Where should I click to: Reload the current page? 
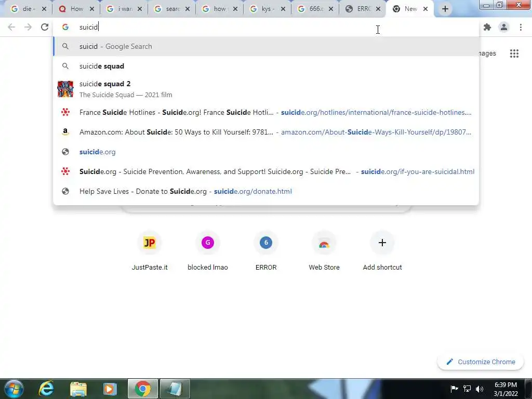45,27
